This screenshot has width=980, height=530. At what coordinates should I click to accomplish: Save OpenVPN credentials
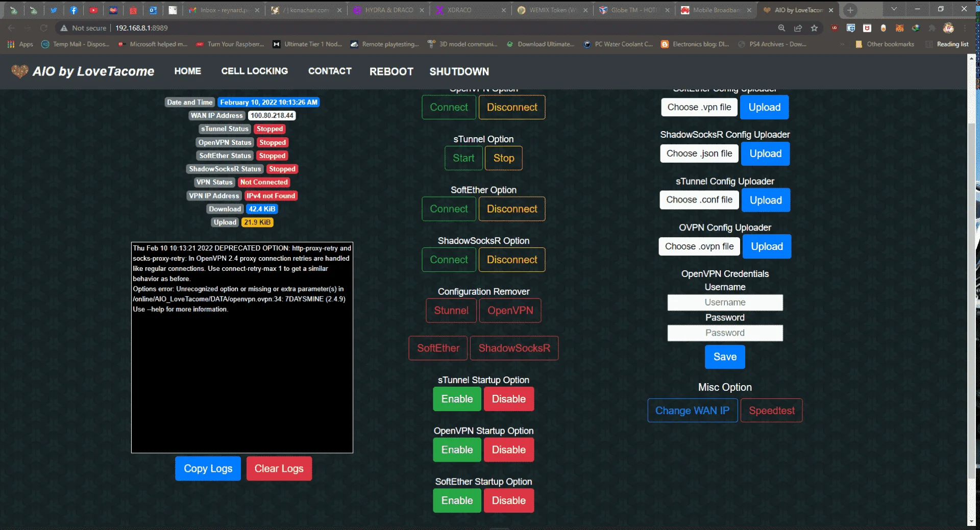[x=725, y=357]
